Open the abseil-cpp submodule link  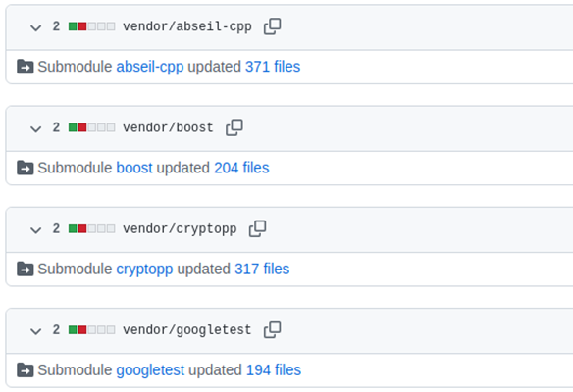point(150,68)
